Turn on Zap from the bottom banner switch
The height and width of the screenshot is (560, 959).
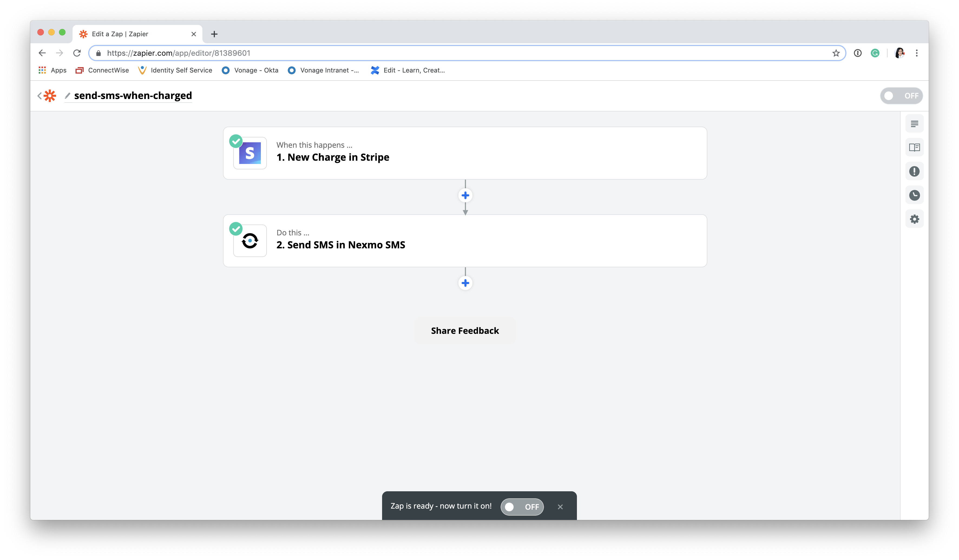tap(522, 507)
